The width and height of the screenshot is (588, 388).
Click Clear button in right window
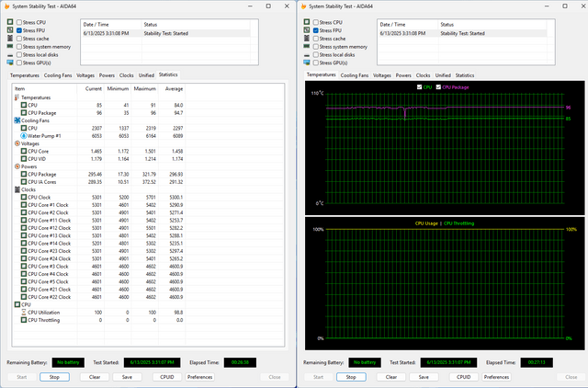pos(391,377)
